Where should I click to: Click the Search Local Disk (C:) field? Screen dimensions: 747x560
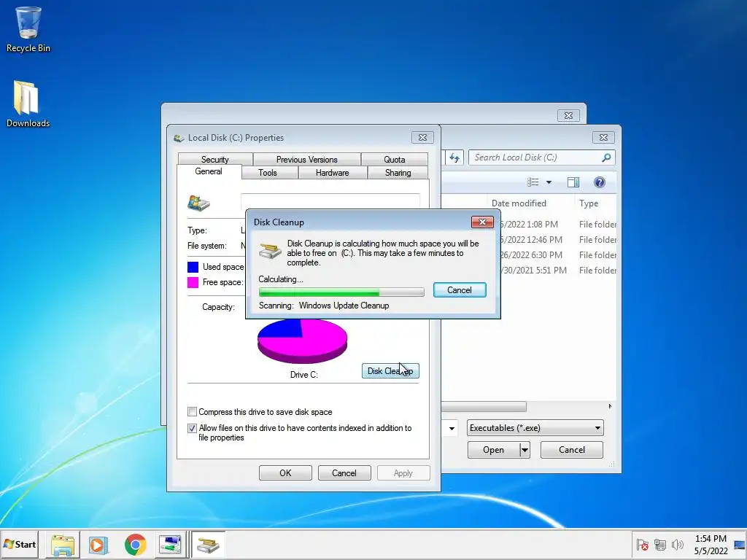tap(536, 157)
